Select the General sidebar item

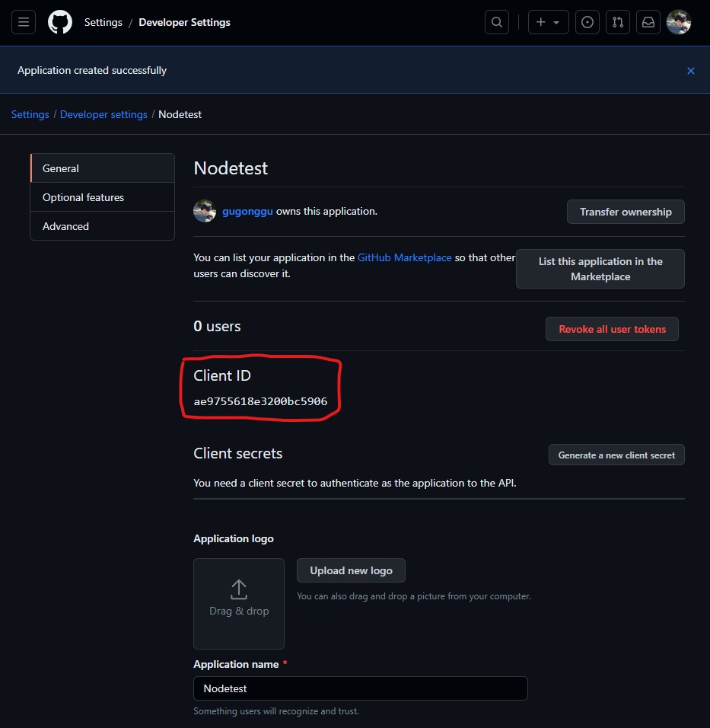click(x=103, y=168)
